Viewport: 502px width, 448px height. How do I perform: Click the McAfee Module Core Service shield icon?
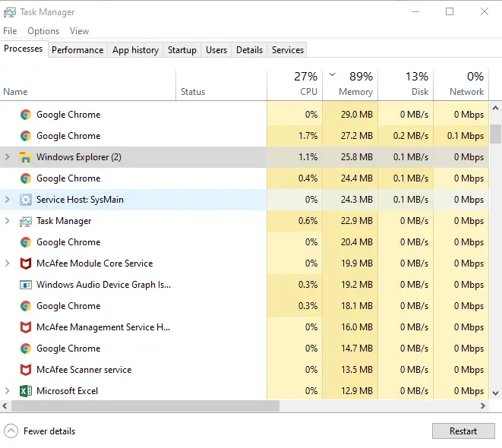26,263
